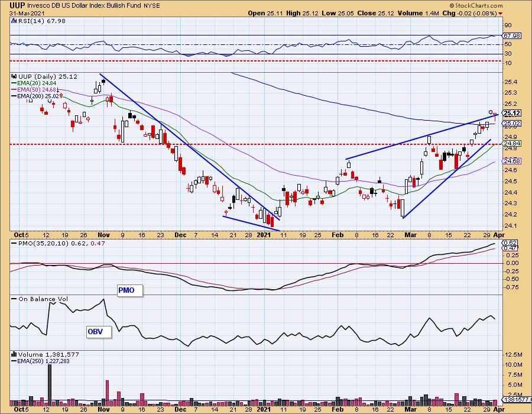
Task: Click the PMO(35,20,10) 0.62, 0.47 legend
Action: (61, 243)
